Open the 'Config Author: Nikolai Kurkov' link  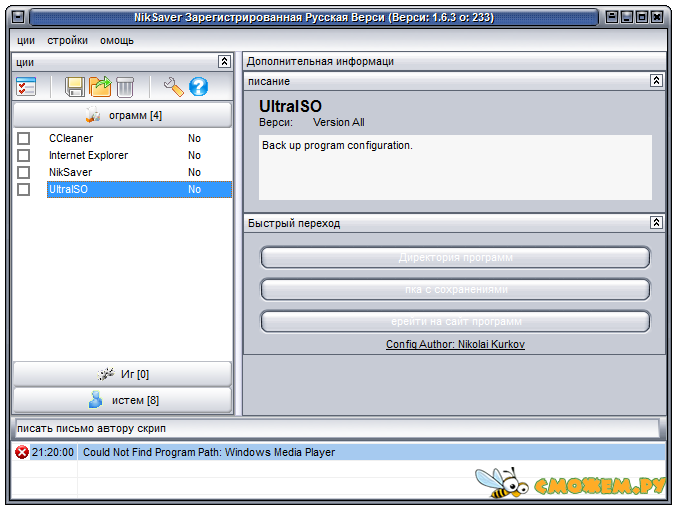point(455,344)
